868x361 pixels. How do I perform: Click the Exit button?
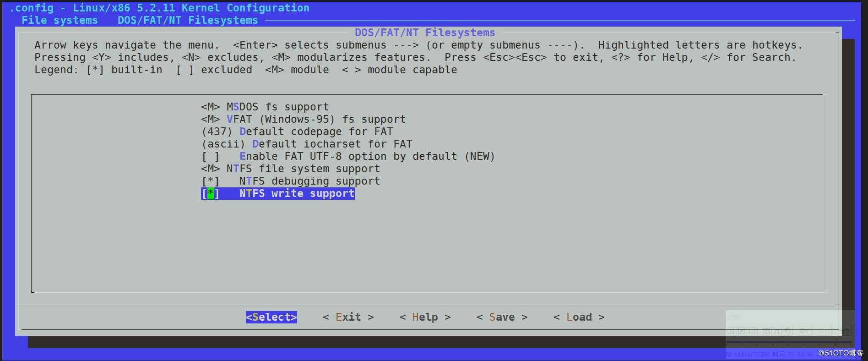[348, 317]
